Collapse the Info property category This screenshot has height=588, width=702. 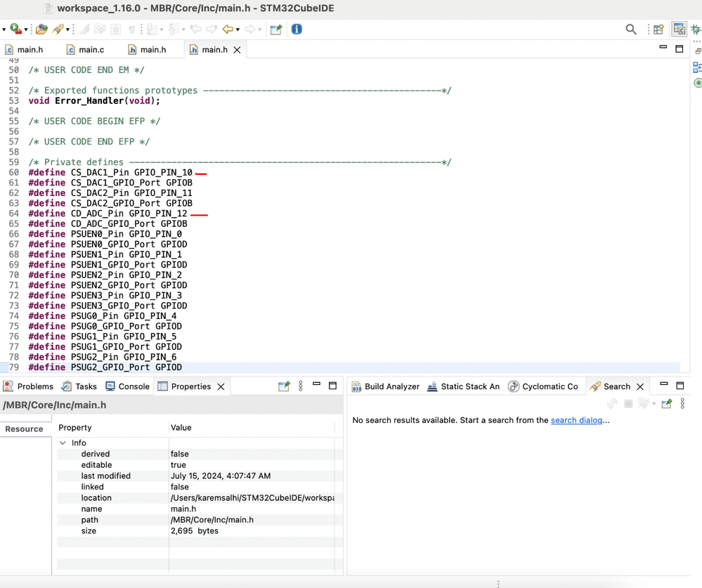pyautogui.click(x=63, y=443)
